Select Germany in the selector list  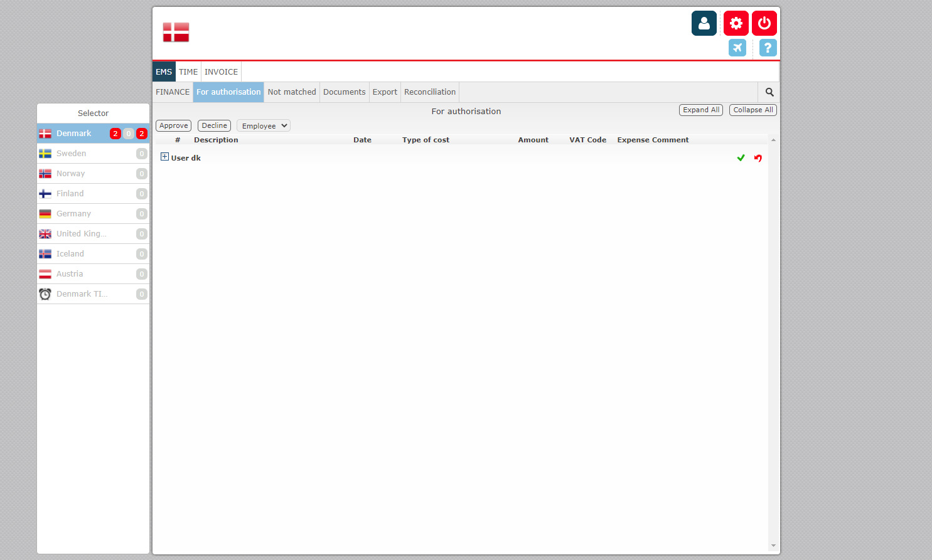pyautogui.click(x=93, y=214)
